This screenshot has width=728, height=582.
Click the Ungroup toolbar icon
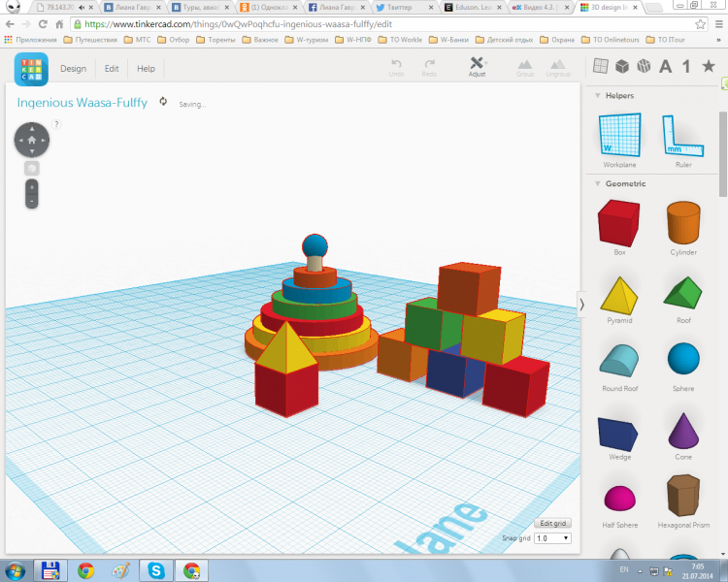click(x=557, y=68)
